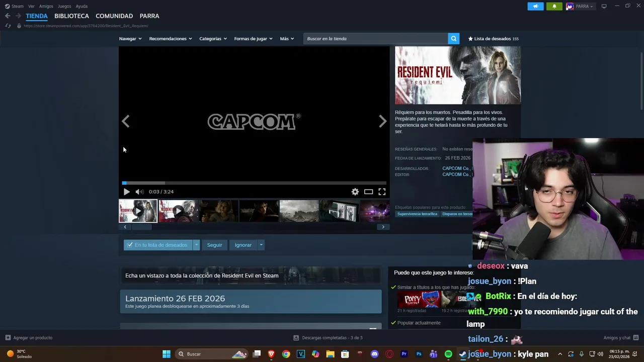Open the Ver menu
The image size is (644, 362).
31,6
